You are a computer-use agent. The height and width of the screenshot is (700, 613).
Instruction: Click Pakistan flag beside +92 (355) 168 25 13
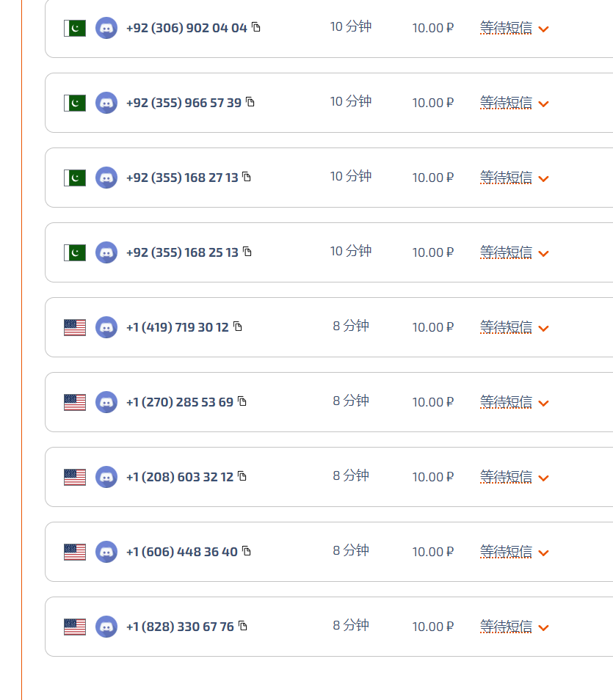pyautogui.click(x=75, y=252)
